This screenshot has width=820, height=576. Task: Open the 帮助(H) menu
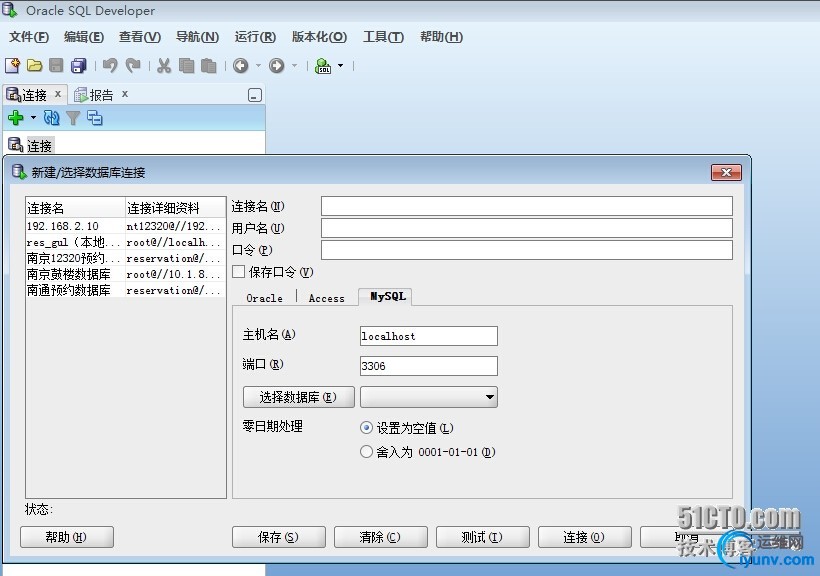(441, 37)
